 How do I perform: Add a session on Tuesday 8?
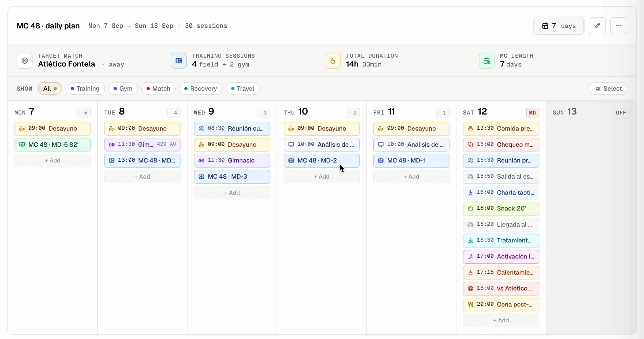142,176
